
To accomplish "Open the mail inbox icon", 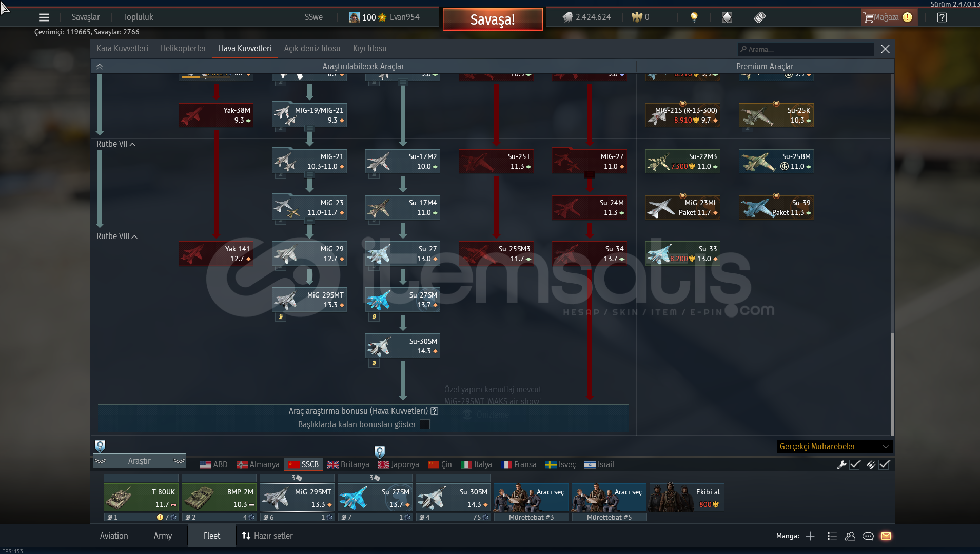I will [x=886, y=536].
